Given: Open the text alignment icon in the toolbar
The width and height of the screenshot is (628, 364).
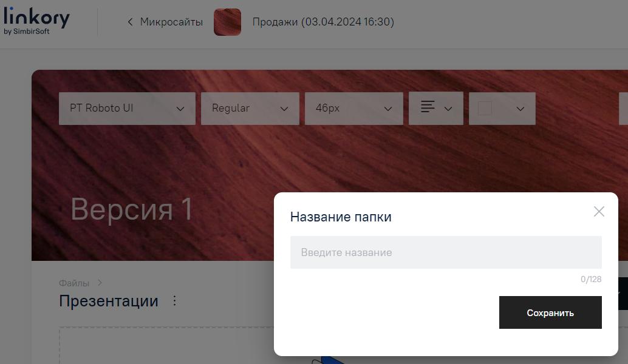Looking at the screenshot, I should click(429, 108).
